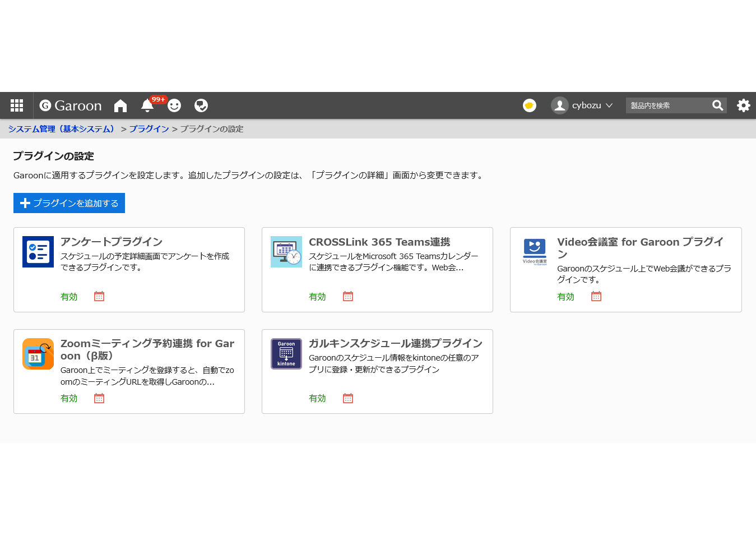Go to portal via home icon
The height and width of the screenshot is (535, 756).
coord(120,105)
